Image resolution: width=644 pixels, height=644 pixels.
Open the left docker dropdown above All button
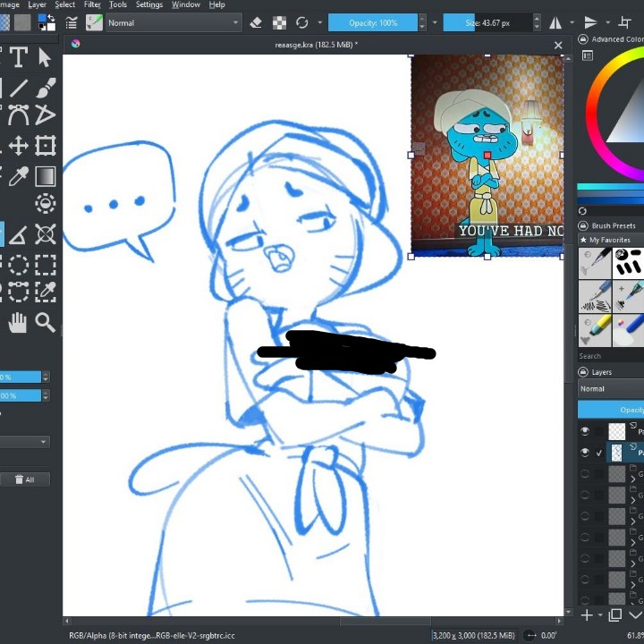pyautogui.click(x=25, y=442)
